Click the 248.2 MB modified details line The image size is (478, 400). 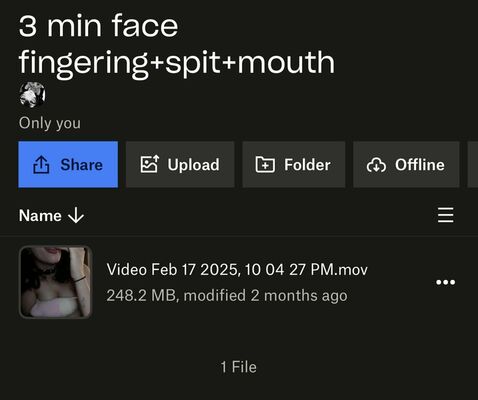tap(227, 296)
